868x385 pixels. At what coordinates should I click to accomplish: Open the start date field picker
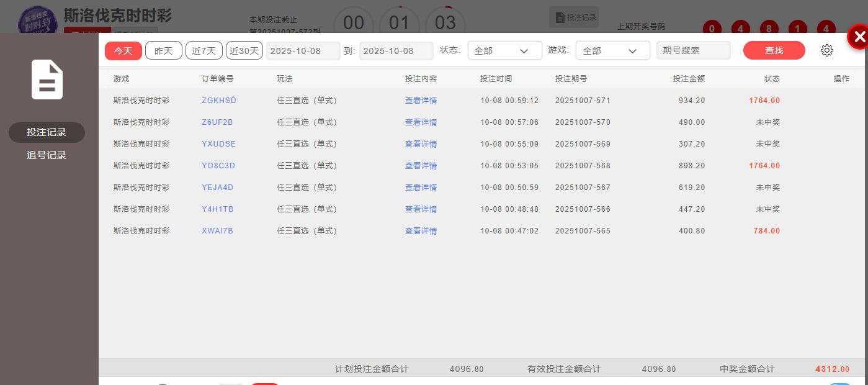[303, 51]
